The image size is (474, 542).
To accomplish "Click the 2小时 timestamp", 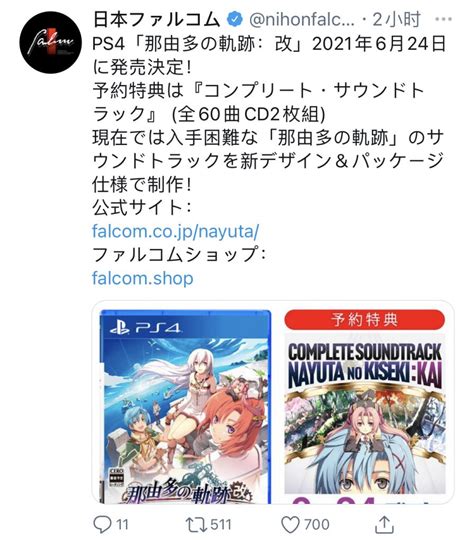I will click(397, 20).
